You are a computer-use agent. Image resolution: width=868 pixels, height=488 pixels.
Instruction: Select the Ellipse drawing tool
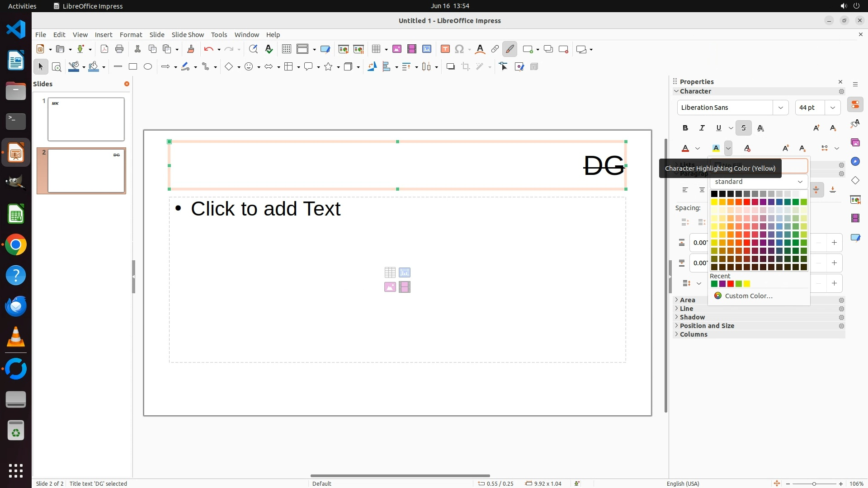coord(148,67)
